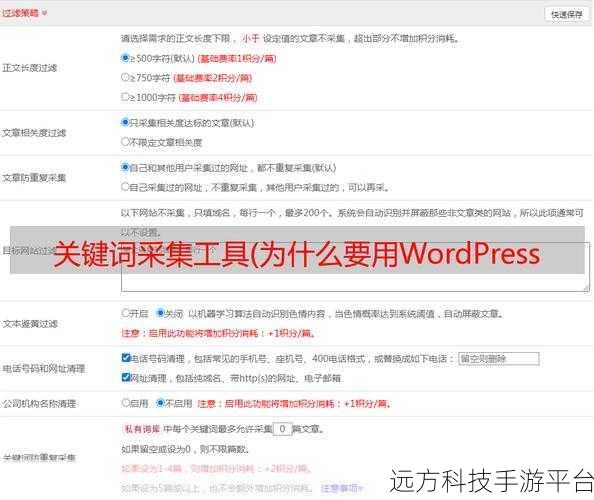594x500 pixels.
Task: Select 不启用 for 公司机构名称清理
Action: (x=160, y=403)
